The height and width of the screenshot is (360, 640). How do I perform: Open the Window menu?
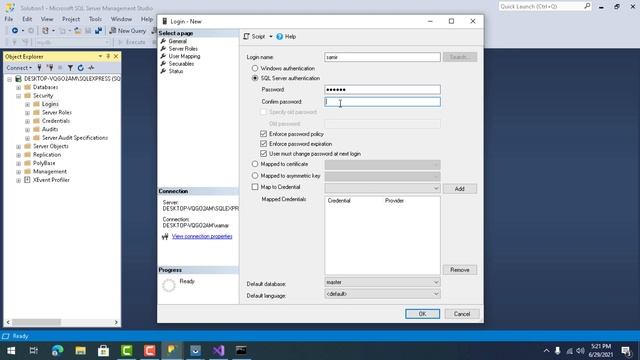[x=121, y=19]
